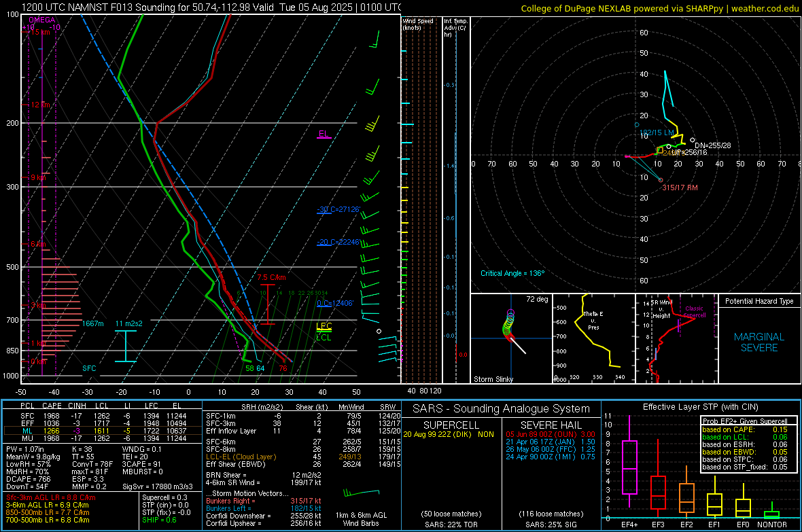Image resolution: width=802 pixels, height=532 pixels.
Task: Click the Inf. Temp. Adv. panel header
Action: [x=455, y=28]
